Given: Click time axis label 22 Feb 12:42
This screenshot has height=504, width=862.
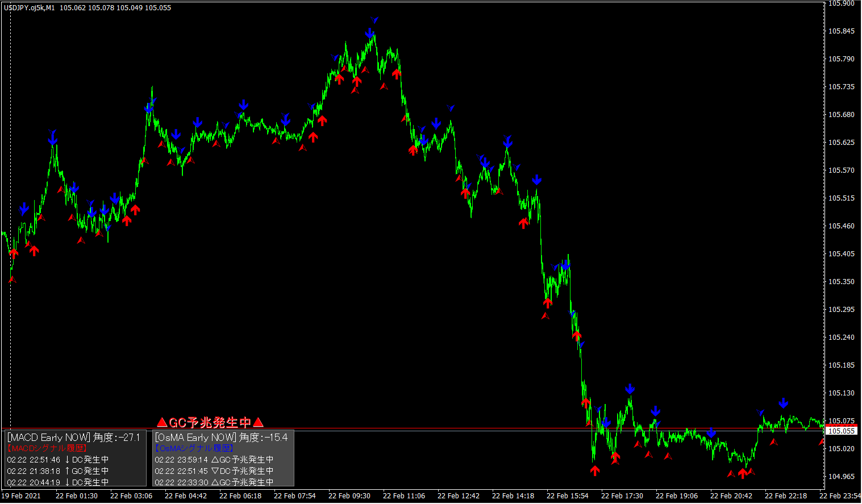Looking at the screenshot, I should point(459,496).
